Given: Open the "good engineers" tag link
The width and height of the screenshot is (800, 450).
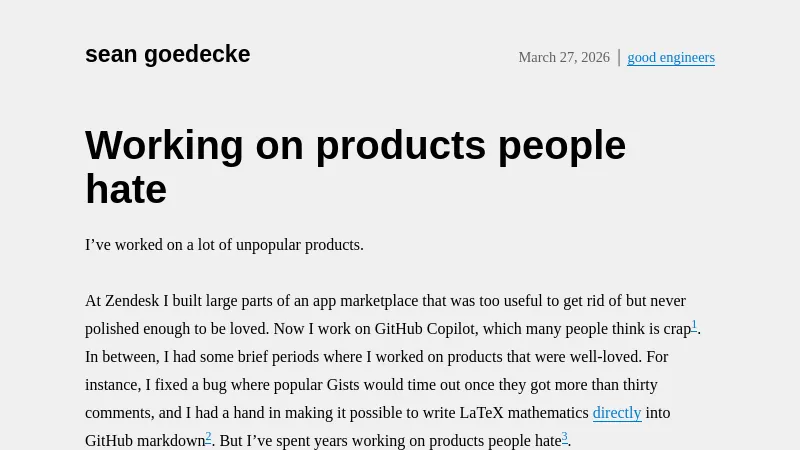Looking at the screenshot, I should tap(671, 58).
